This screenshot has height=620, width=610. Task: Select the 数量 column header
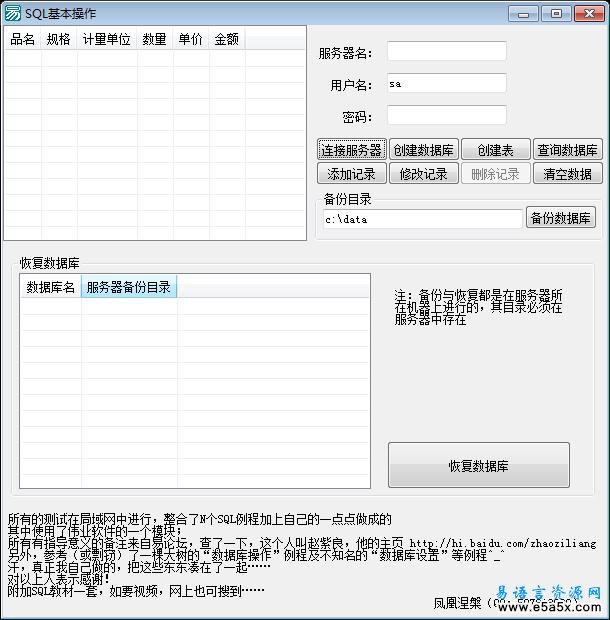pos(155,39)
